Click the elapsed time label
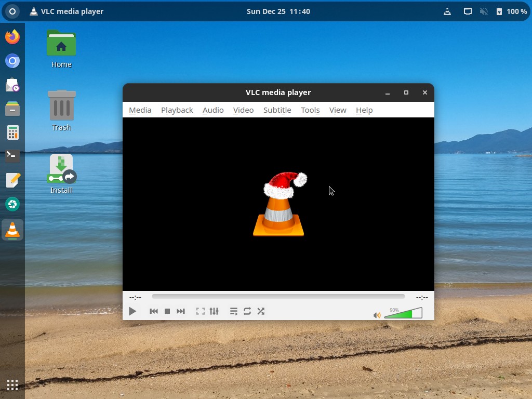Screen dimensions: 532x399 (135, 297)
